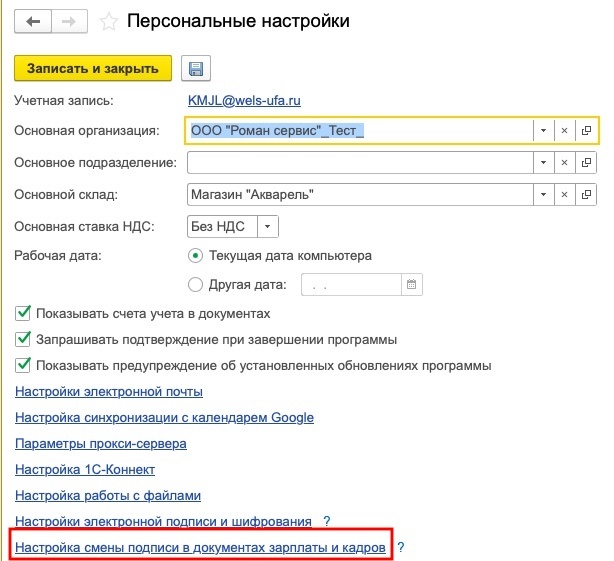Image resolution: width=614 pixels, height=561 pixels.
Task: Open help for смены подписи в документах
Action: [x=401, y=547]
